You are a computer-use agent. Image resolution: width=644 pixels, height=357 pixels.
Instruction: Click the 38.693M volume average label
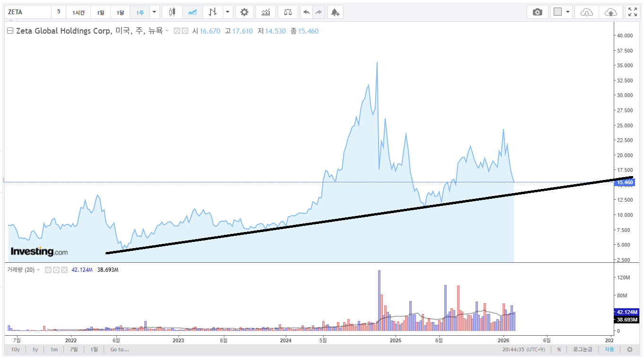[x=627, y=320]
